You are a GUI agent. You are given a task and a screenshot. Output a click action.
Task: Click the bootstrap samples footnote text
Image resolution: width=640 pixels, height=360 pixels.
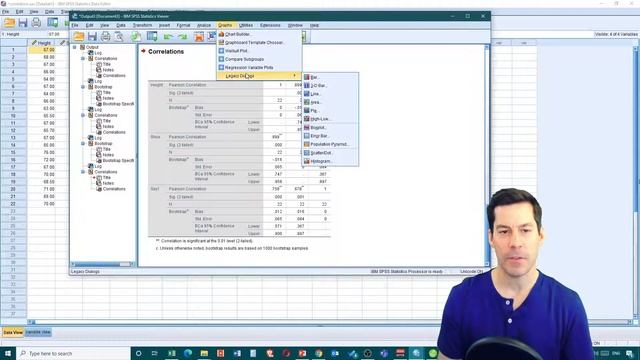232,248
